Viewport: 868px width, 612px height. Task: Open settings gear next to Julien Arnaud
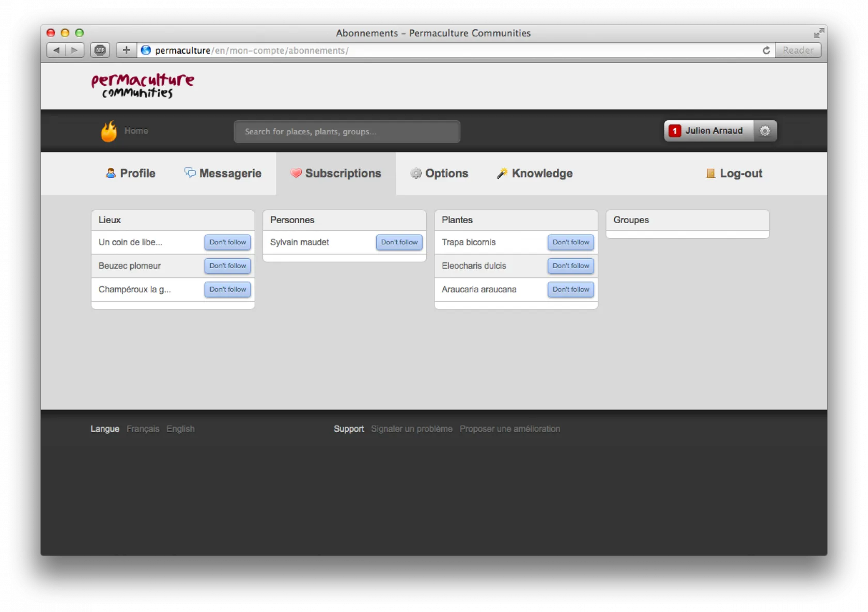point(765,131)
